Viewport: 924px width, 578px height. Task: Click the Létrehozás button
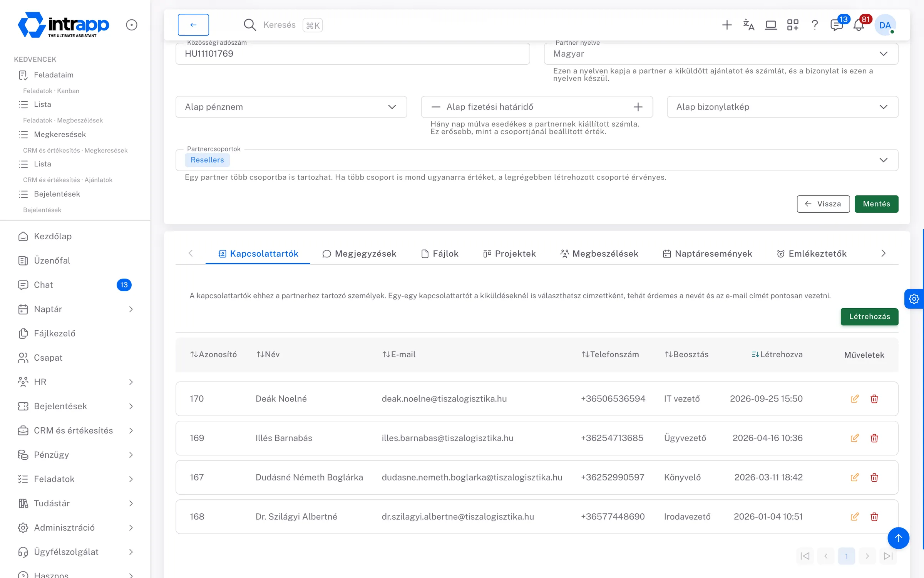[869, 317]
